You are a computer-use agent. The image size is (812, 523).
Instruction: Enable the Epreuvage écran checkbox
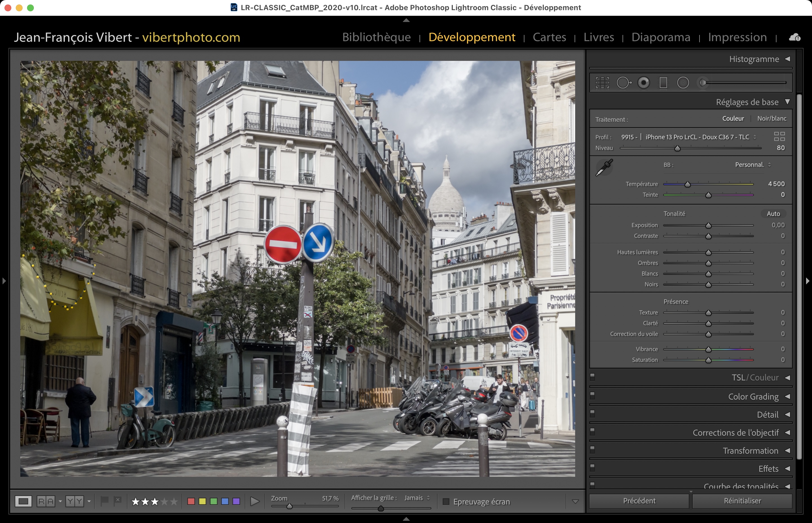coord(446,501)
